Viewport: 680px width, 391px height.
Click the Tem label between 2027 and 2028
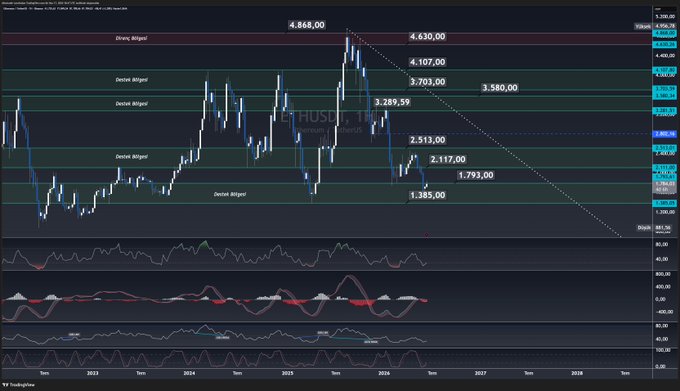[529, 373]
